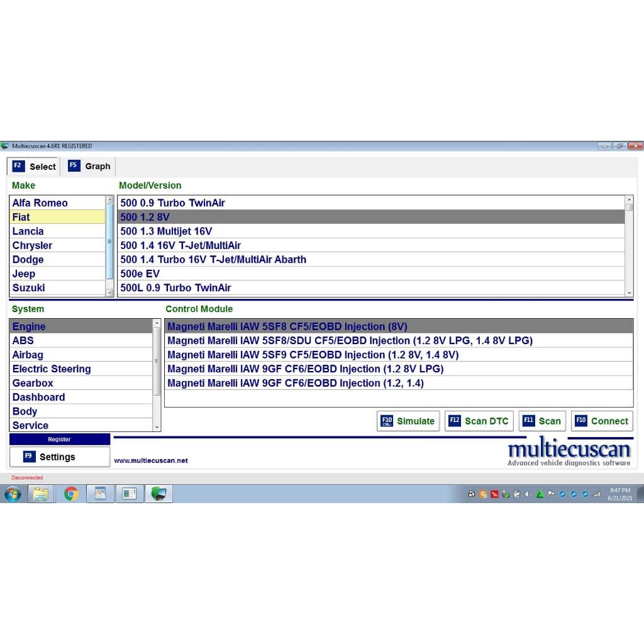Open the www.multiecuscan.net link

[x=151, y=460]
